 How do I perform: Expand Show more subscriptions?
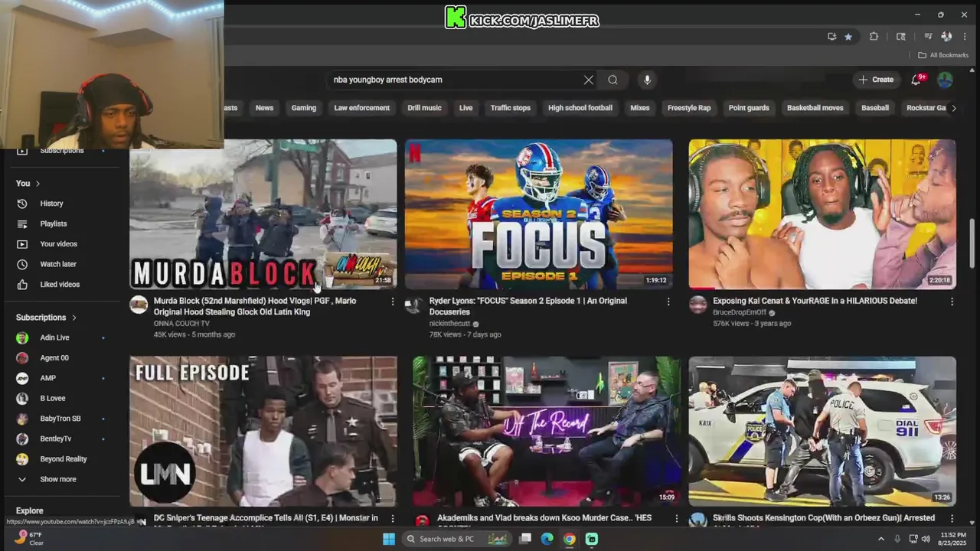[57, 480]
